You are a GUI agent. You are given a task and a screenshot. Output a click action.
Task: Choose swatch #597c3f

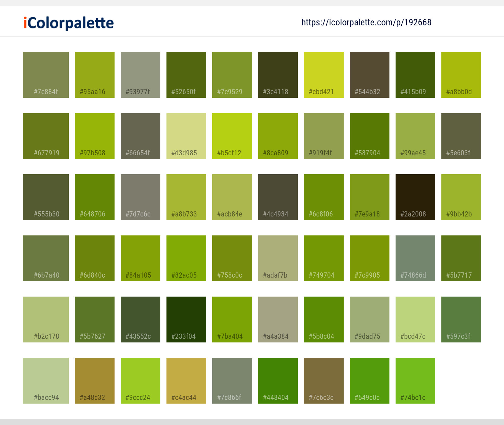(461, 320)
